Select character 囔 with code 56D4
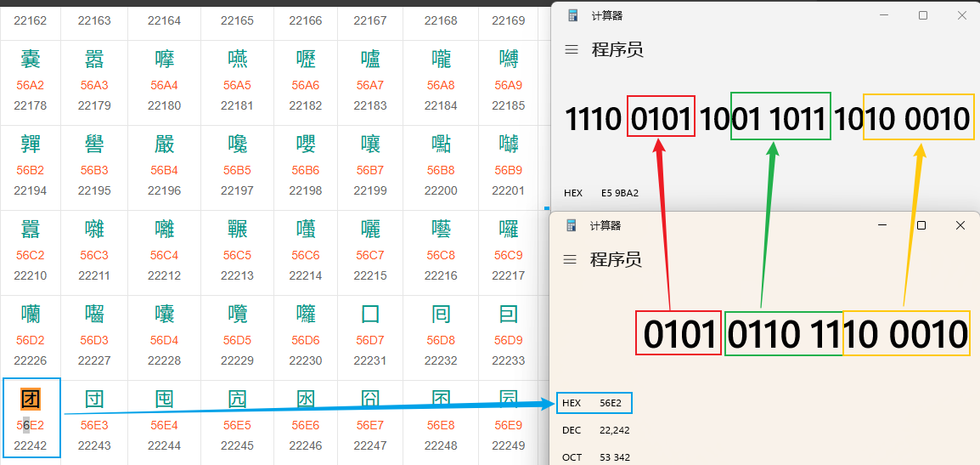 tap(165, 314)
